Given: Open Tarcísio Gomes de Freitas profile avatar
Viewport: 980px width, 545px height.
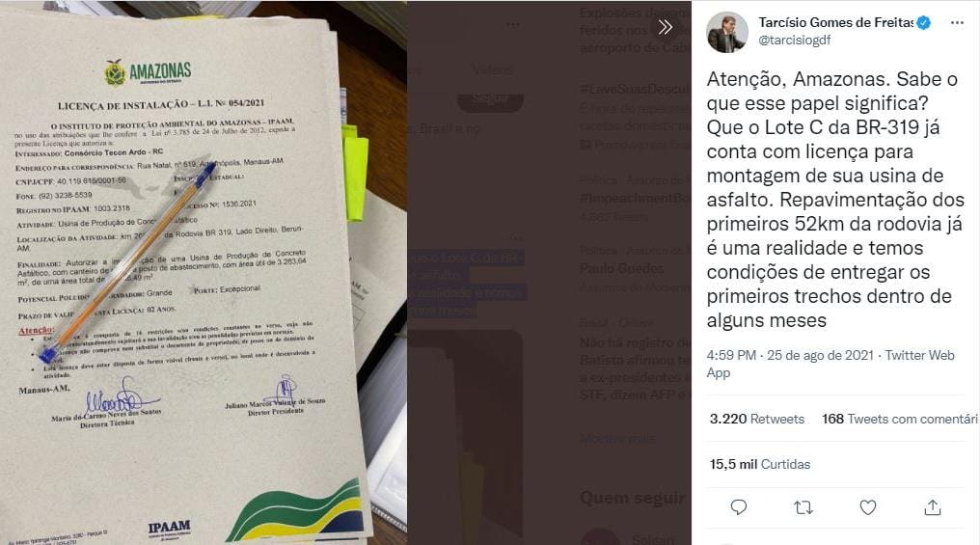Looking at the screenshot, I should point(727,32).
